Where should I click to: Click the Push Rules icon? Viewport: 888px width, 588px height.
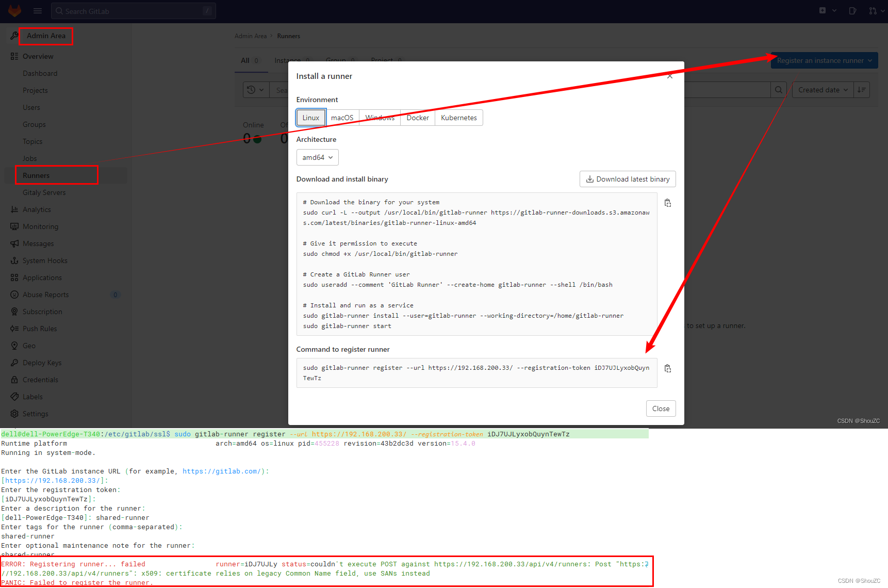(x=14, y=329)
